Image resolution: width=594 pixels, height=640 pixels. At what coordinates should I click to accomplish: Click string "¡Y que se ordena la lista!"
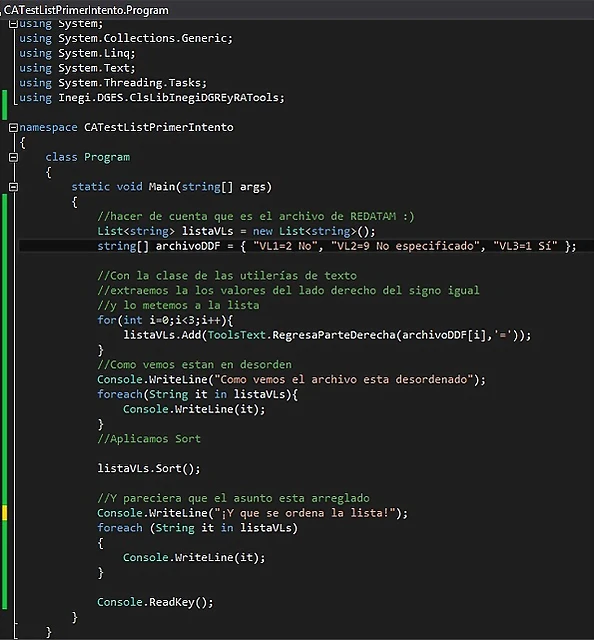pyautogui.click(x=305, y=513)
